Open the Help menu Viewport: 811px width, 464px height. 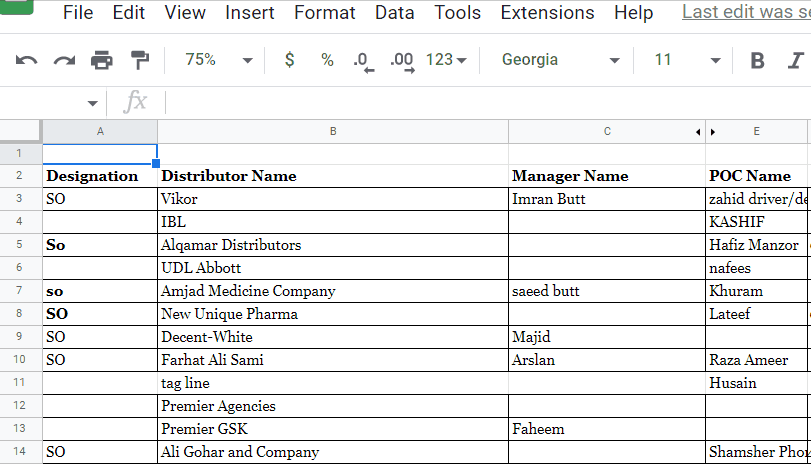pos(634,12)
